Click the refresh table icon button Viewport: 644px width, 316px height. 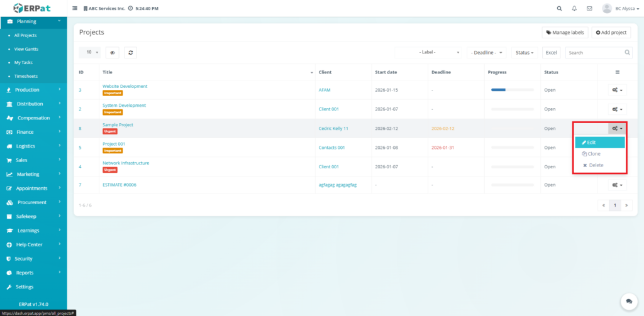[130, 53]
